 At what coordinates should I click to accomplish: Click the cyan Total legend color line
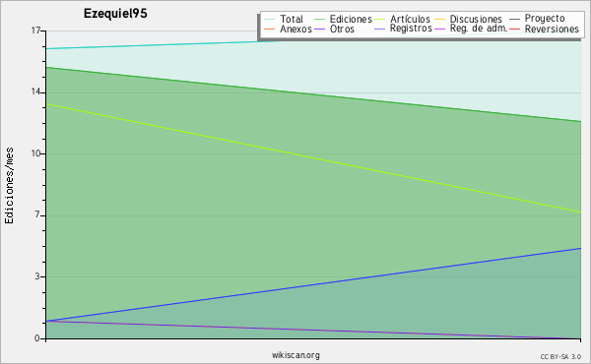point(270,20)
